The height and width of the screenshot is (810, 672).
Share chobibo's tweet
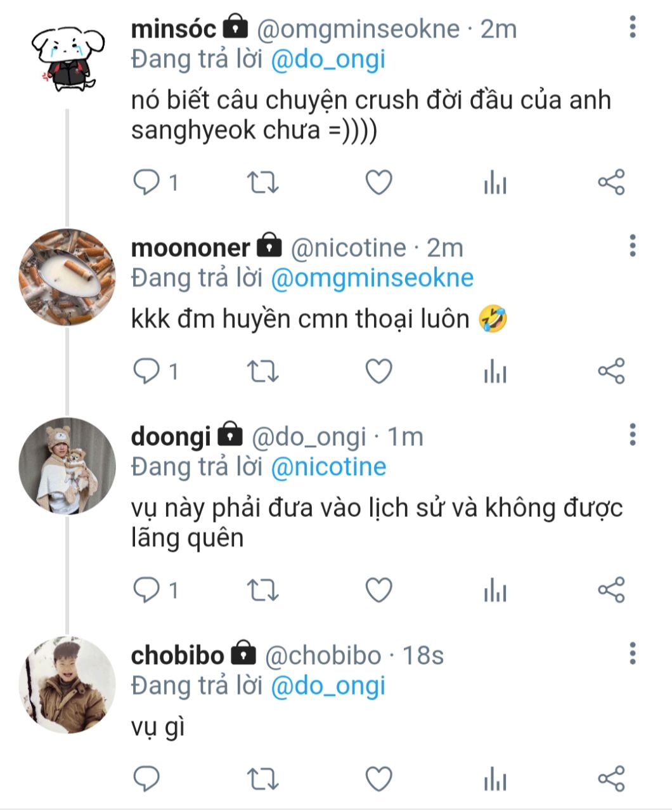pyautogui.click(x=611, y=778)
